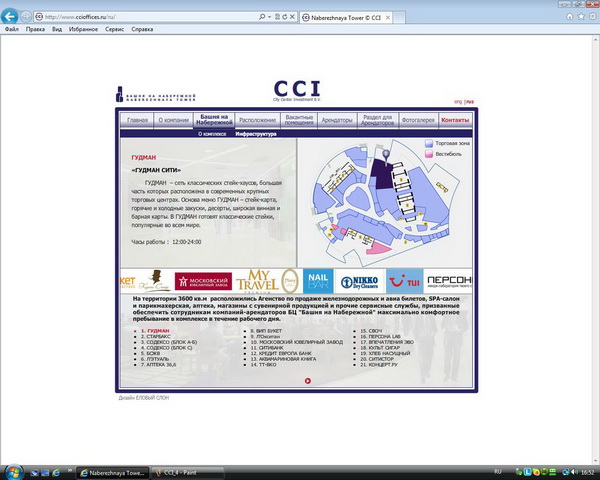Click the Культ Сигар logo with top hat

click(155, 281)
